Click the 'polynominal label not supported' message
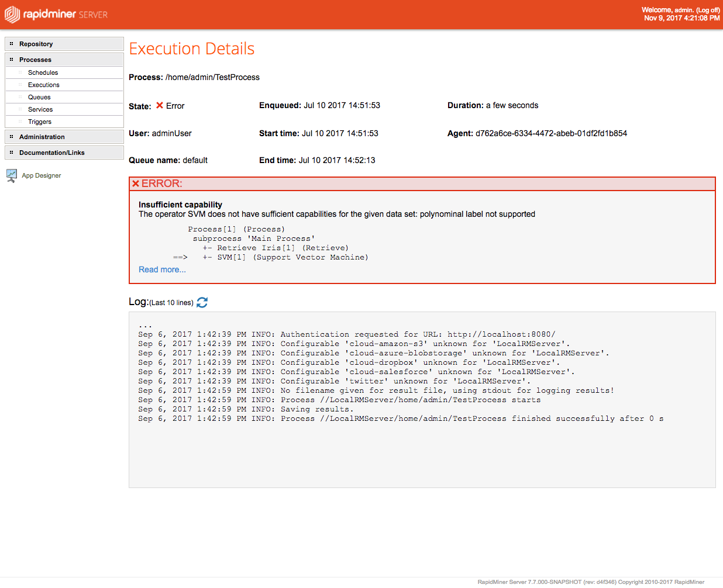 coord(477,214)
